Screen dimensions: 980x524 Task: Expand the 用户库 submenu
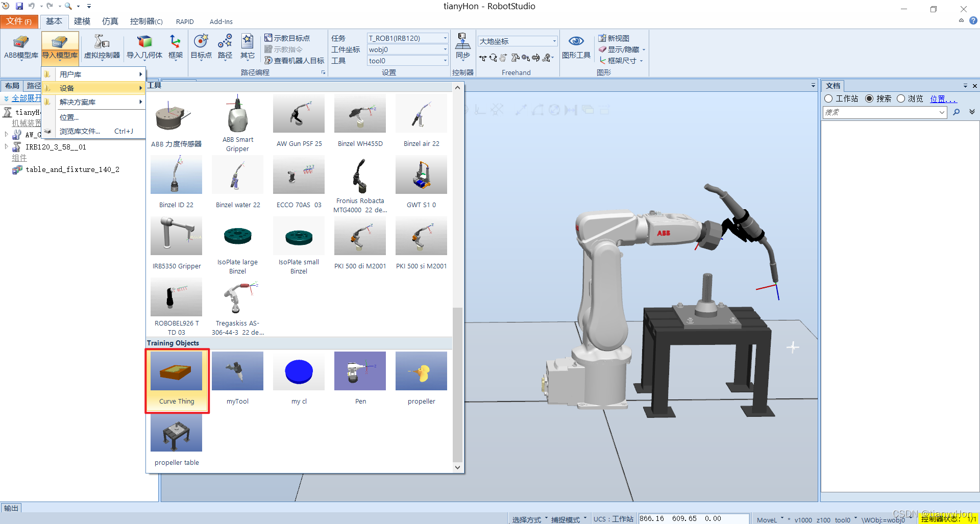point(94,74)
